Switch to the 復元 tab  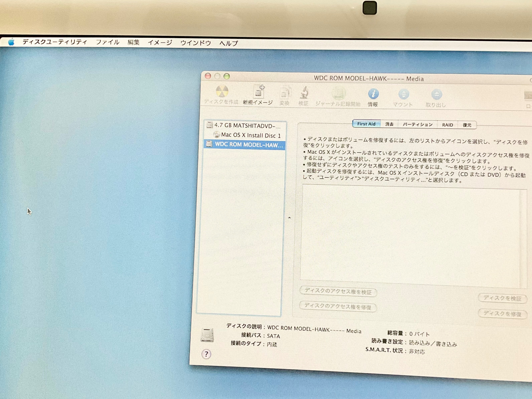(x=467, y=125)
